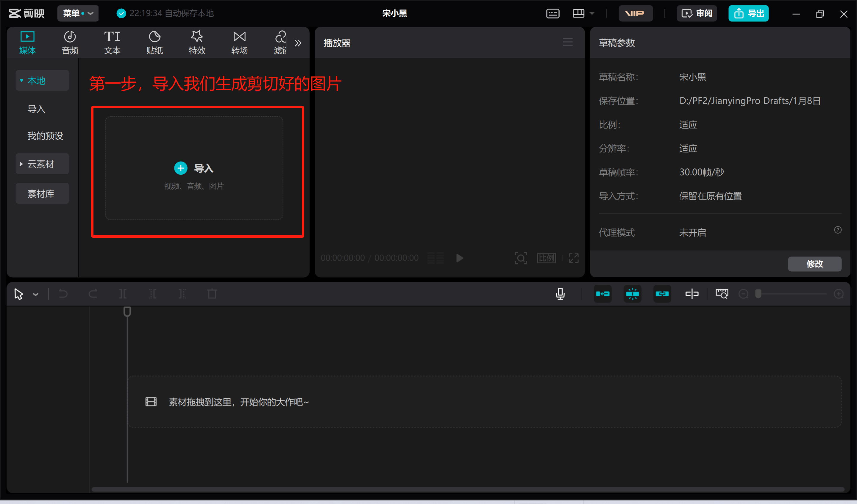Select the pointer selection tool

pyautogui.click(x=19, y=294)
